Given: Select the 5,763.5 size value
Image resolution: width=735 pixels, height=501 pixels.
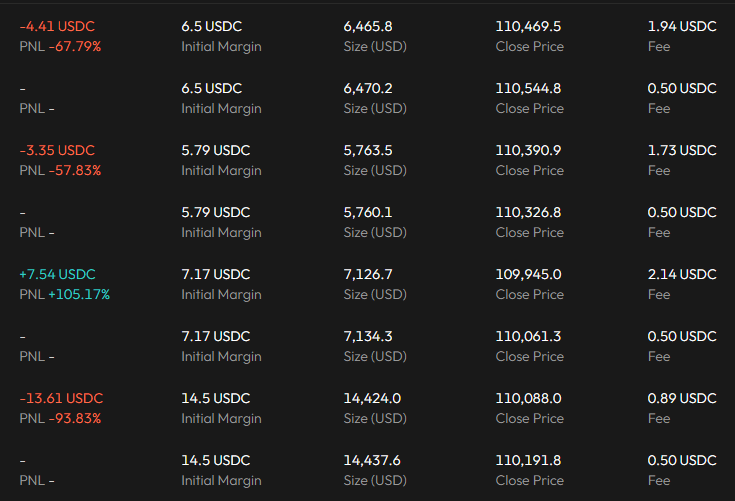Looking at the screenshot, I should (x=368, y=150).
